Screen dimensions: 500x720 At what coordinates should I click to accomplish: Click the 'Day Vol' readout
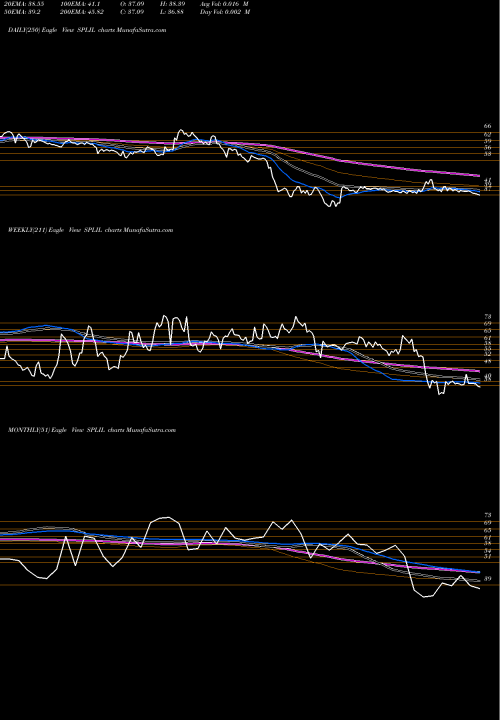click(x=225, y=12)
